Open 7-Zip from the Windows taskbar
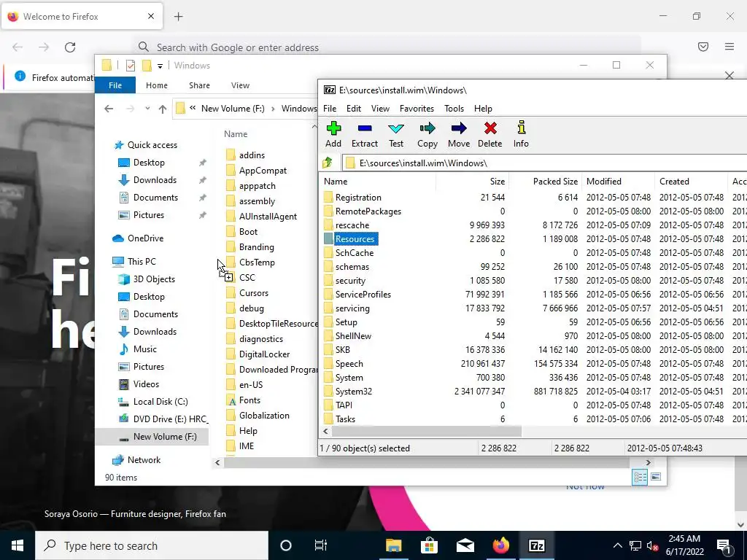The image size is (747, 560). (537, 545)
